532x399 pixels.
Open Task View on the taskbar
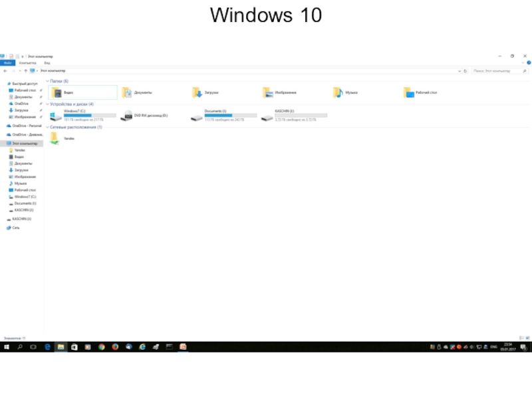(33, 346)
